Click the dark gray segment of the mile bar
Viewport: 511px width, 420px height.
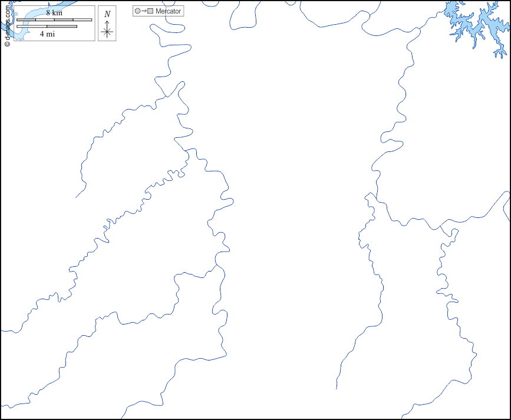[62, 26]
